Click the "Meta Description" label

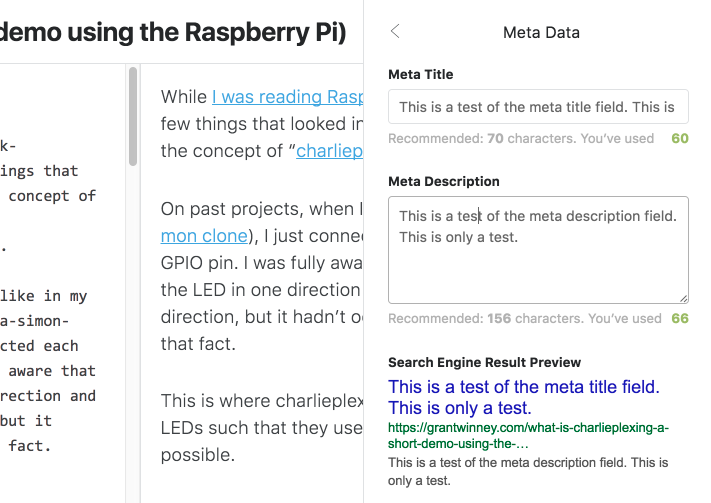[x=443, y=182]
